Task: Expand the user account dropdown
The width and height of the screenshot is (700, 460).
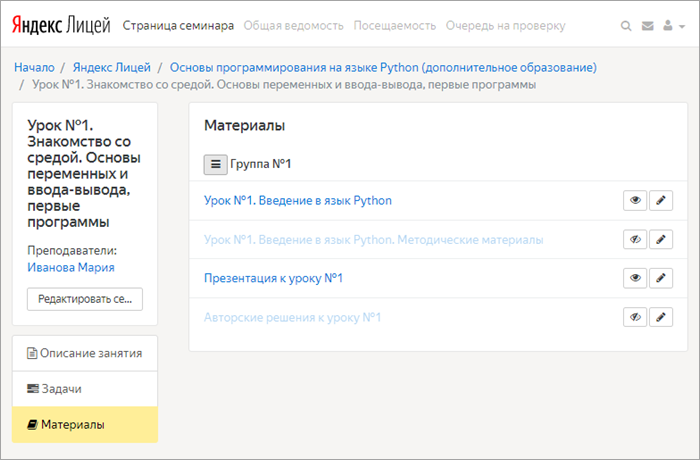Action: (674, 26)
